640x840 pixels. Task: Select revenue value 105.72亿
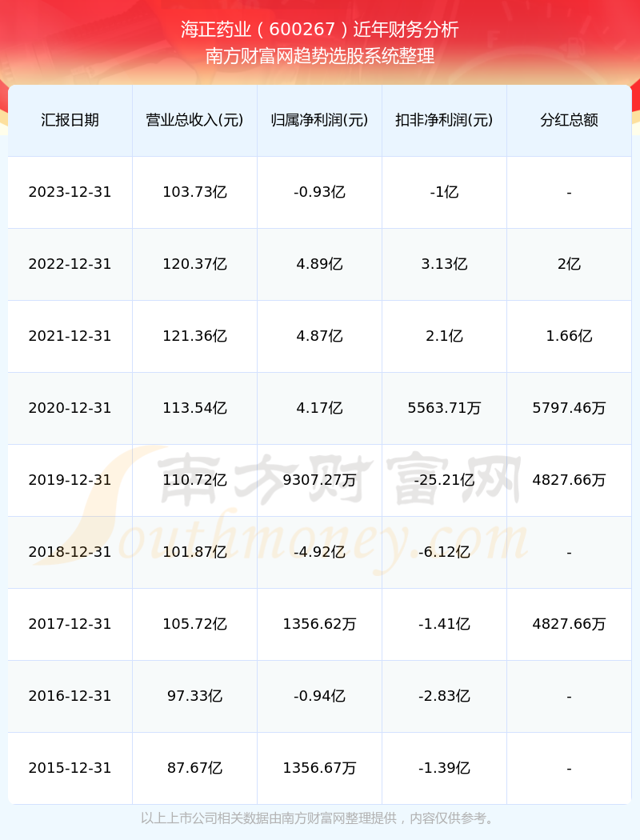(x=195, y=624)
